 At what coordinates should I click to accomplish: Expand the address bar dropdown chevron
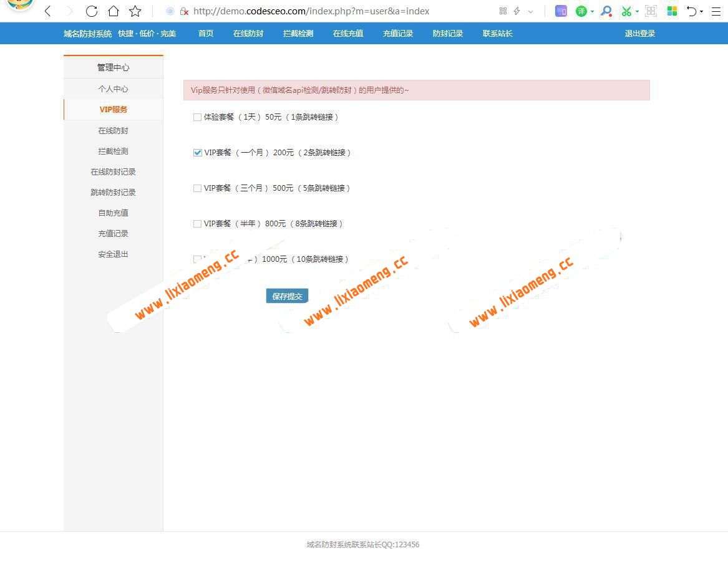tap(531, 11)
